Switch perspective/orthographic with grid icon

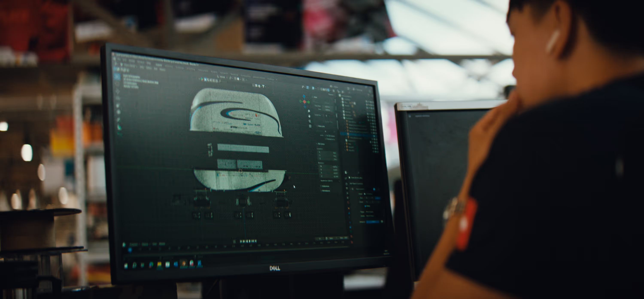pos(310,126)
